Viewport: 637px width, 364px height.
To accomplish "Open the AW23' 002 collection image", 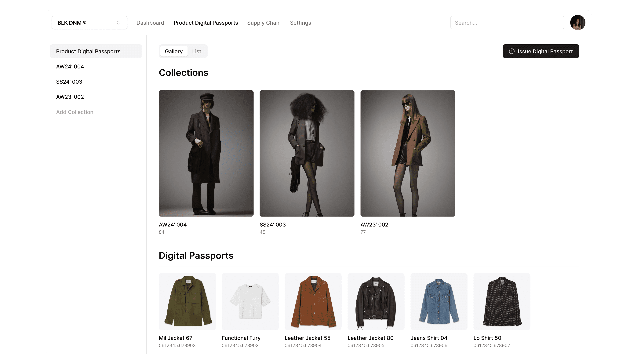I will (x=407, y=153).
